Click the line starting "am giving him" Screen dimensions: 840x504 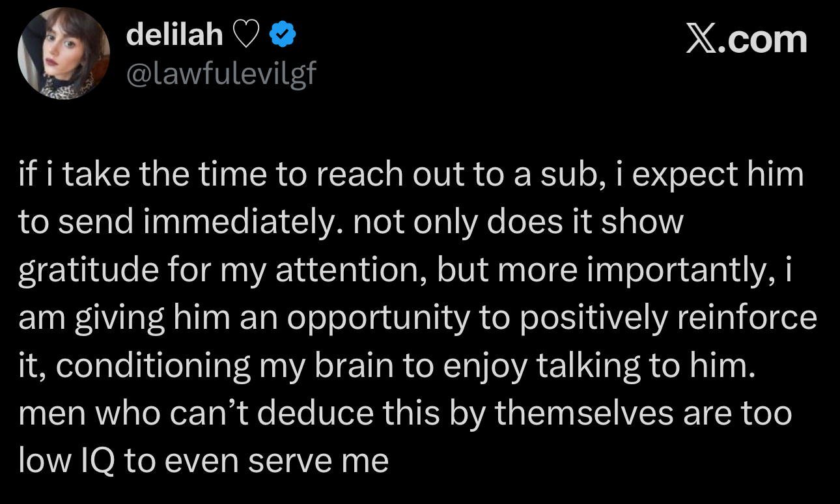[417, 319]
